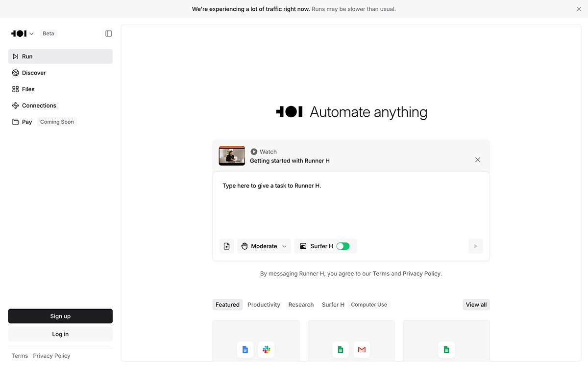Switch to the Productivity tab

[264, 305]
